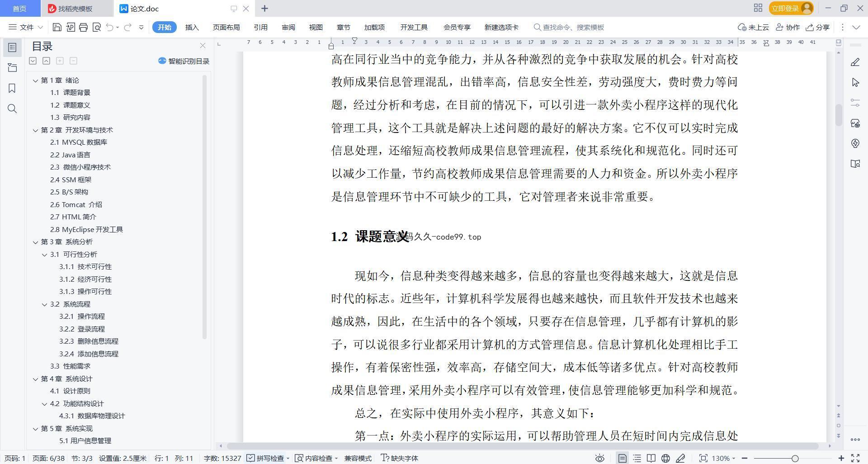Click the zoom out minus button
Screen dimensions: 868x464
[x=745, y=458]
